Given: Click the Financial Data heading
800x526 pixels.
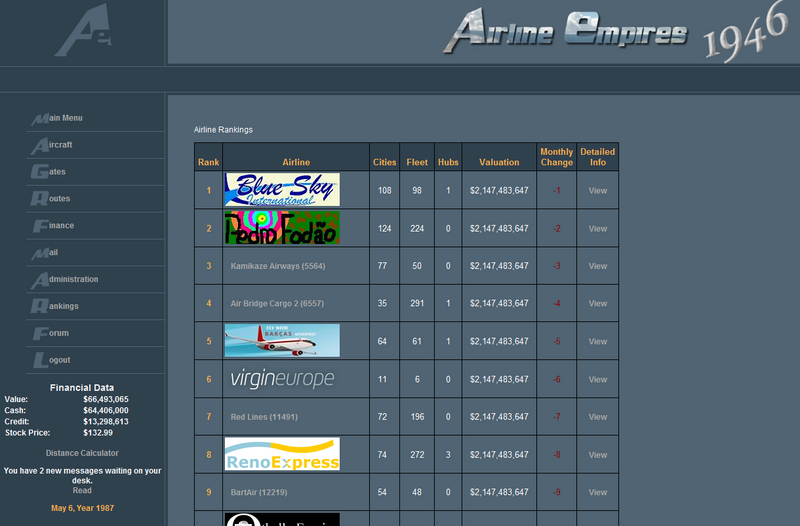Looking at the screenshot, I should [82, 388].
